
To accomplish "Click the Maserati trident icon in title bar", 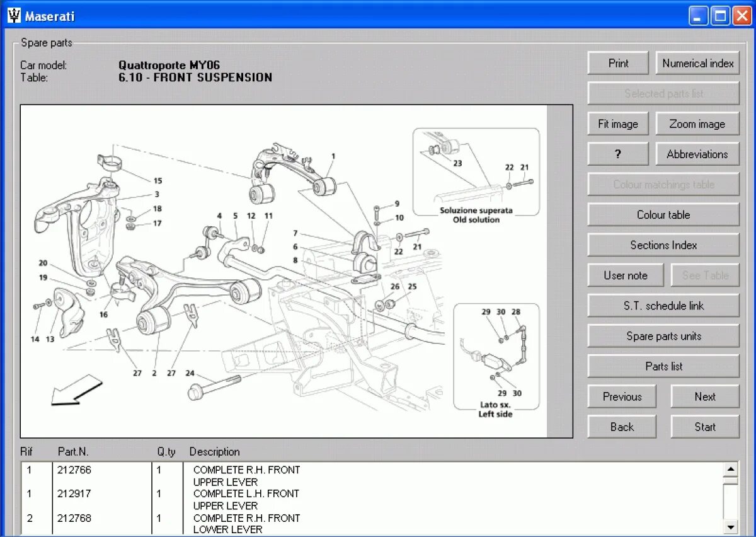I will pyautogui.click(x=14, y=16).
